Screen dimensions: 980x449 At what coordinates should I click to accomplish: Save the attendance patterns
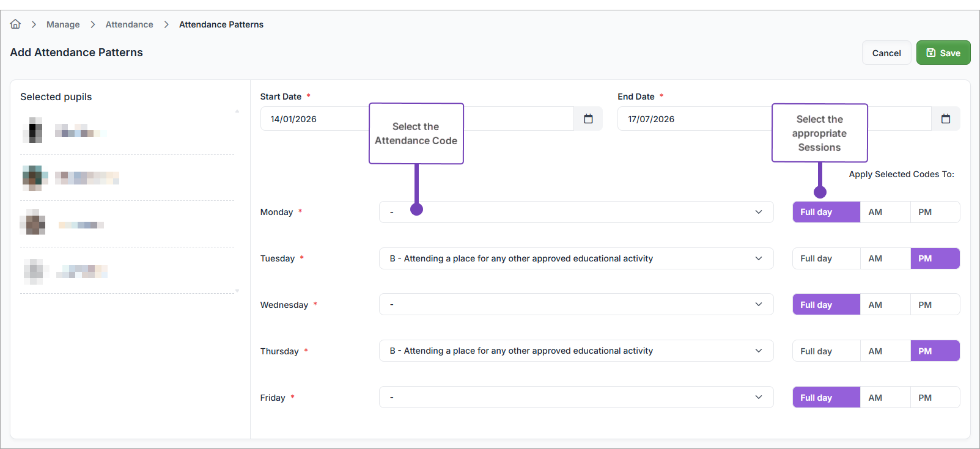click(943, 53)
